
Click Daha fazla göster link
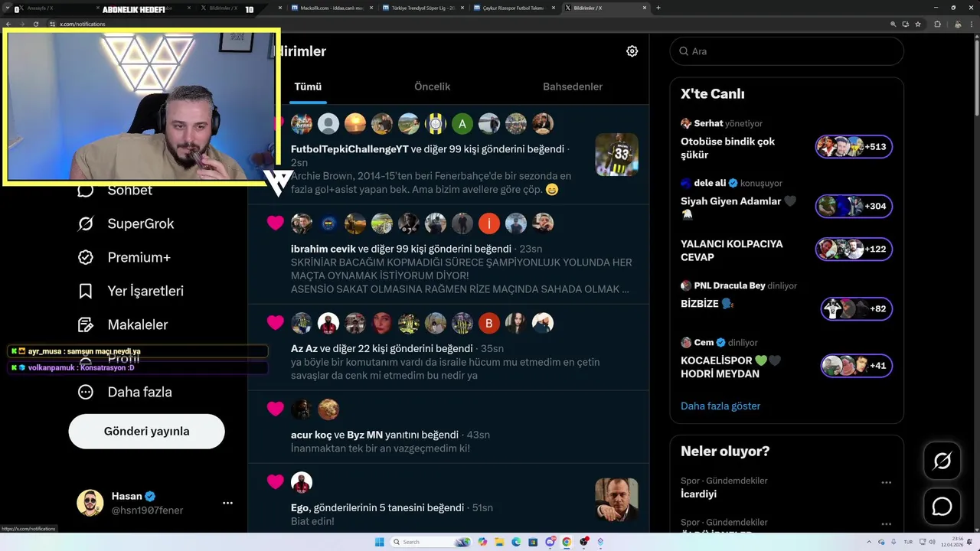720,406
